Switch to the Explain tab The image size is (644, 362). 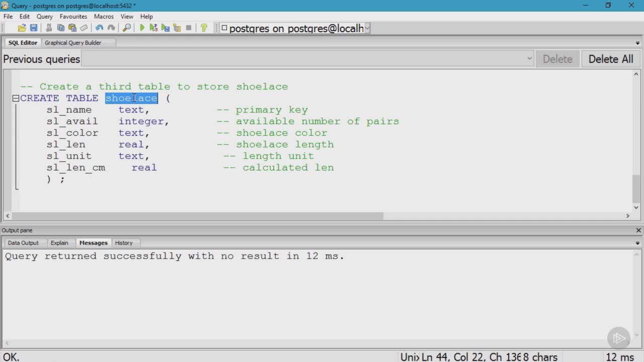[x=59, y=243]
